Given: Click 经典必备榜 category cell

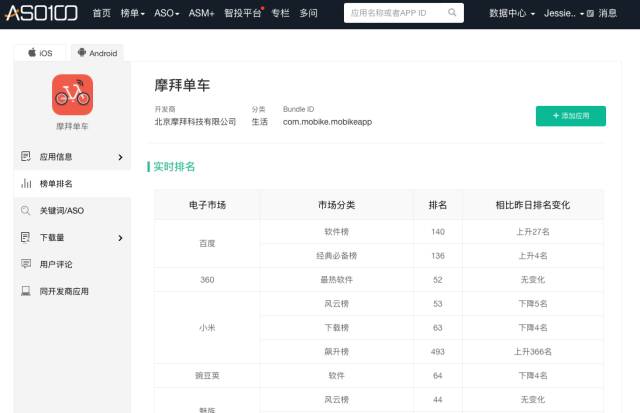Looking at the screenshot, I should click(x=337, y=256).
